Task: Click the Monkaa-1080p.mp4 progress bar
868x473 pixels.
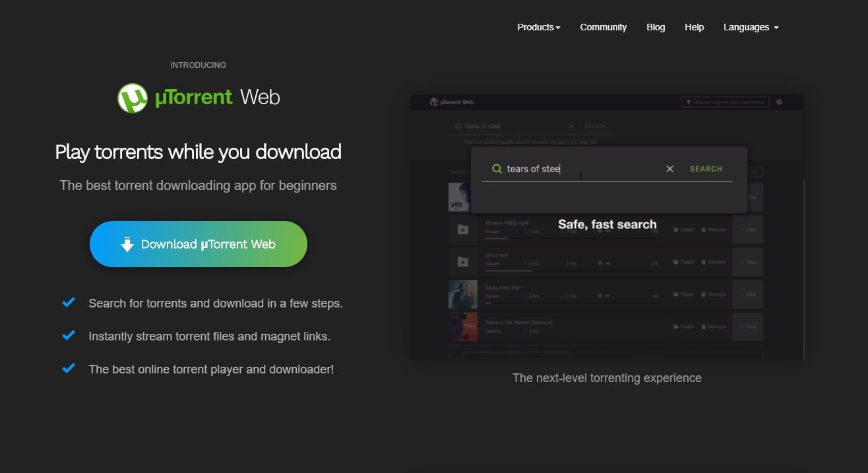Action: [x=571, y=237]
